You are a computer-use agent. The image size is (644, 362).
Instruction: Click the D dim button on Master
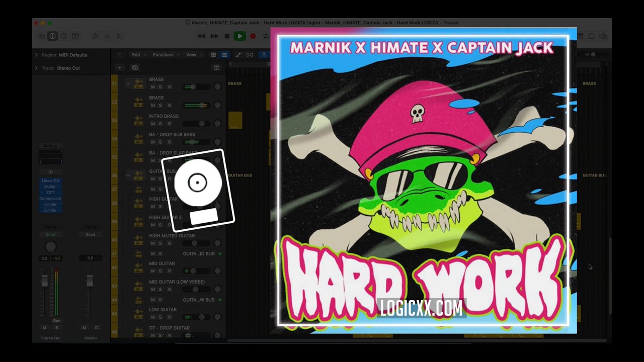[96, 328]
